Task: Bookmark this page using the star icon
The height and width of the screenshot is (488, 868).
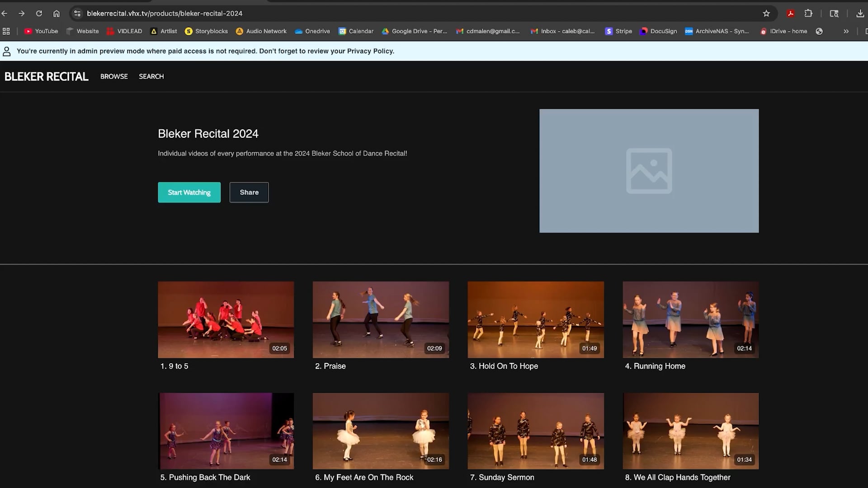Action: [766, 14]
